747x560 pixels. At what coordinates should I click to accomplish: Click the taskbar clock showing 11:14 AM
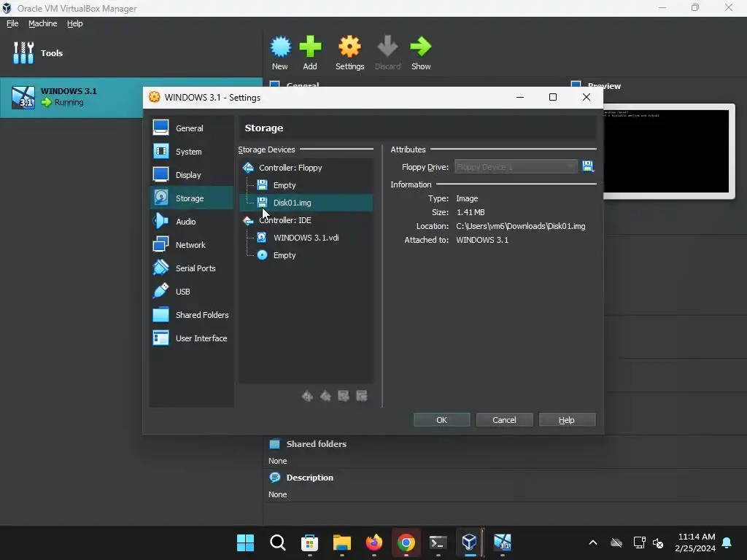pos(695,542)
